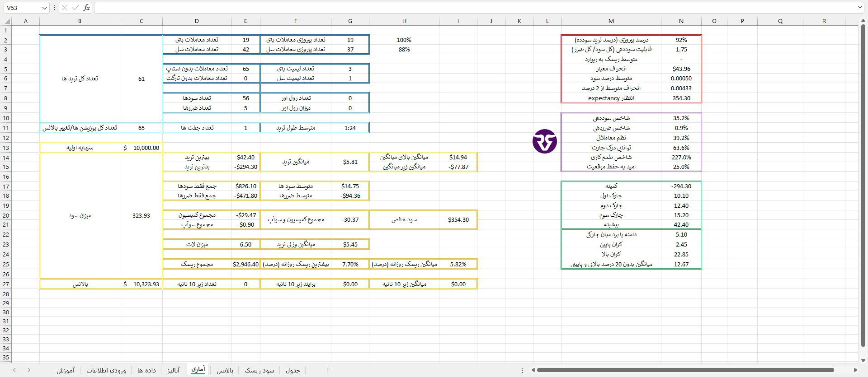This screenshot has height=377, width=868.
Task: Click previous sheet navigation arrow
Action: pos(14,370)
